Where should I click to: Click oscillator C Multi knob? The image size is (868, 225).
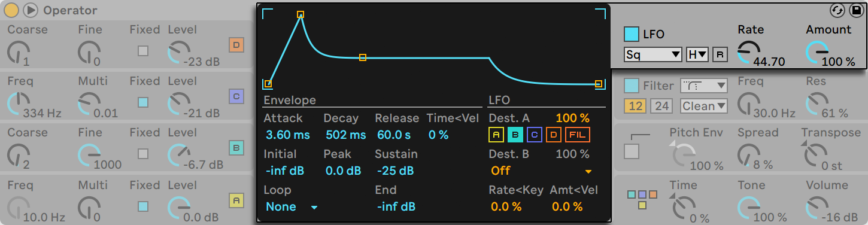89,104
